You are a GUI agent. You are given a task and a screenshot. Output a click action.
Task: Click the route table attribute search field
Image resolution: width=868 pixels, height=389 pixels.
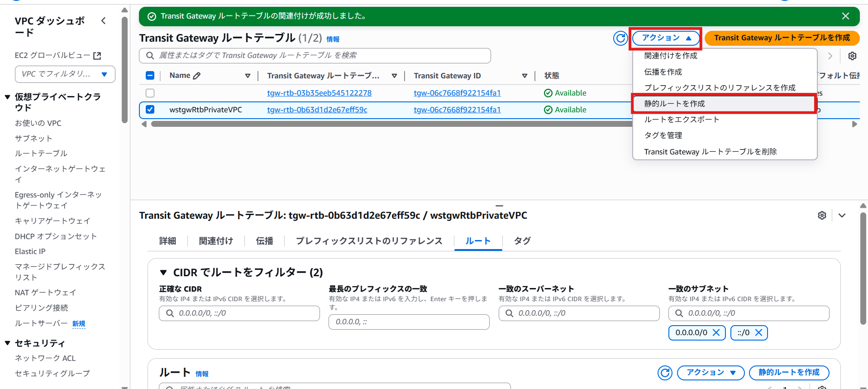pos(315,56)
